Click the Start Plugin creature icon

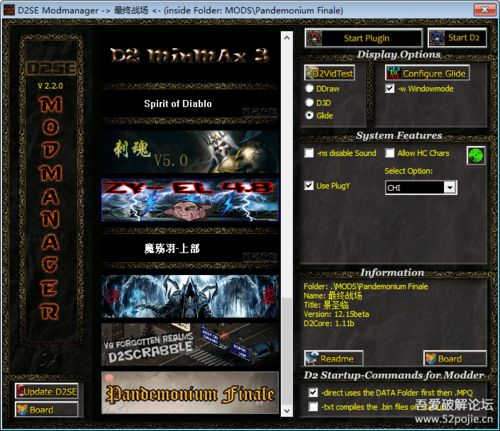click(314, 38)
